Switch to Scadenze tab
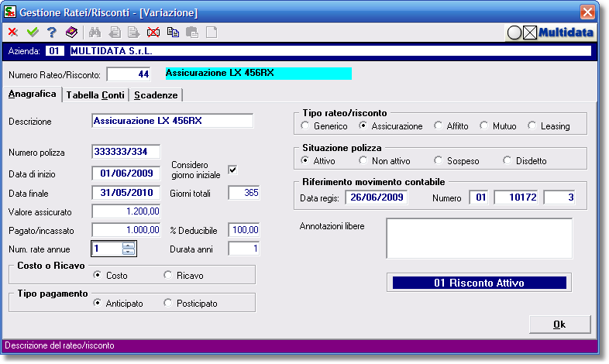Screen dimensions: 609x364 coord(156,95)
